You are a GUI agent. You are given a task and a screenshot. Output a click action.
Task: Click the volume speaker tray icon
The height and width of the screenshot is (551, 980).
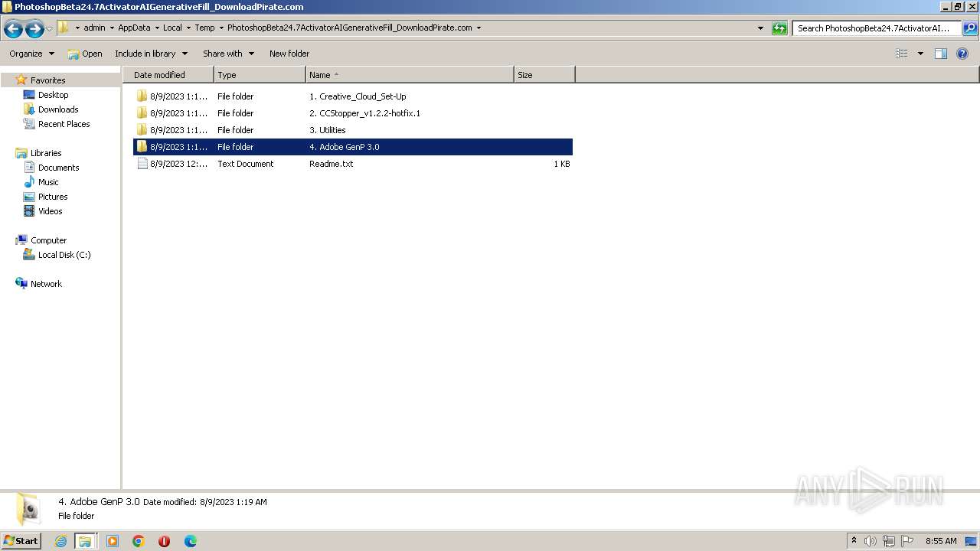pos(870,541)
